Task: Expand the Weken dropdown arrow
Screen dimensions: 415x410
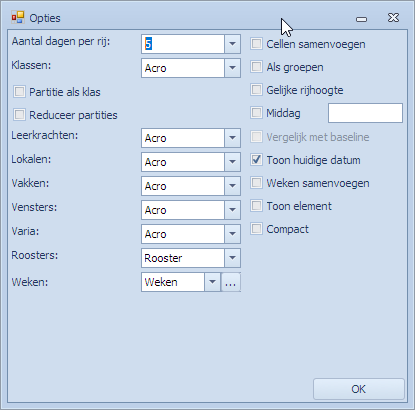Action: [x=212, y=282]
